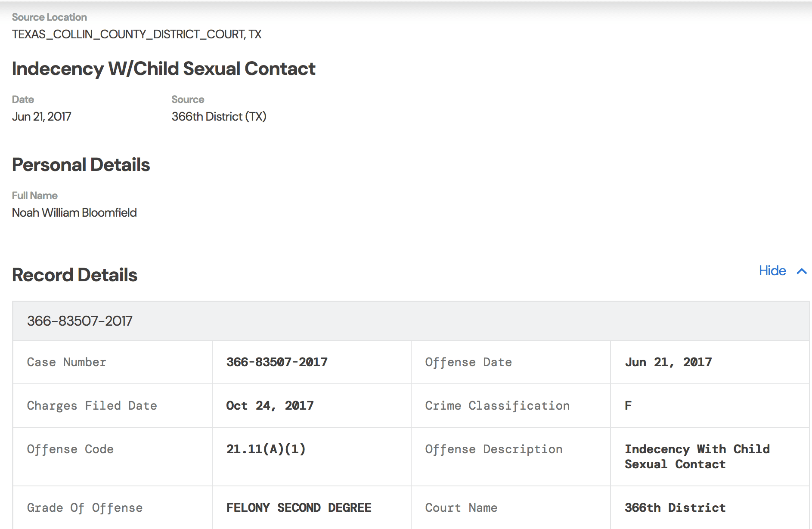Collapse Record Details with the chevron arrow

coord(801,271)
